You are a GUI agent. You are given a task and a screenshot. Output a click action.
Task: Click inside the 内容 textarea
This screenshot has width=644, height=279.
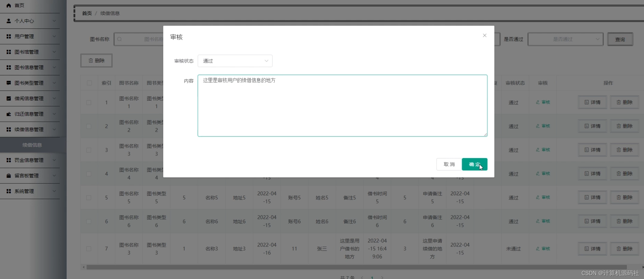click(342, 106)
